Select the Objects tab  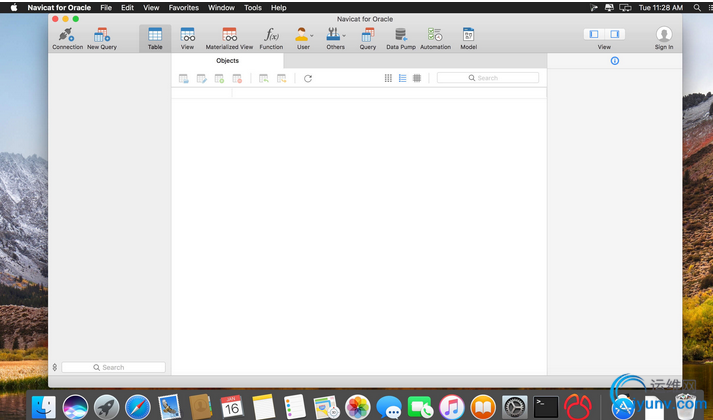(x=227, y=60)
